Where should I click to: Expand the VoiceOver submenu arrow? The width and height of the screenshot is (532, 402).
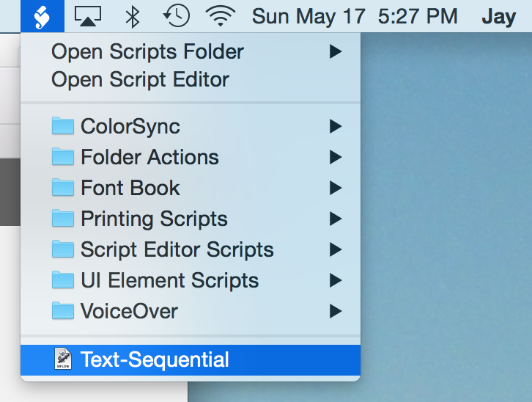[x=336, y=311]
